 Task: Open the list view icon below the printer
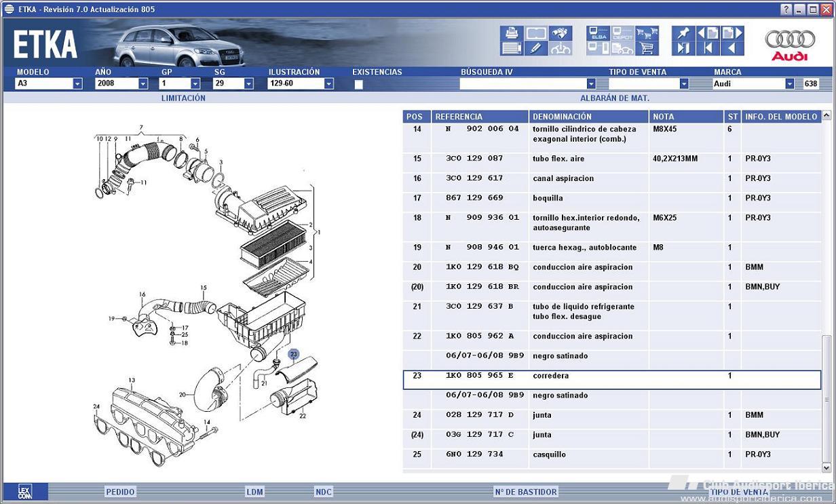click(512, 48)
